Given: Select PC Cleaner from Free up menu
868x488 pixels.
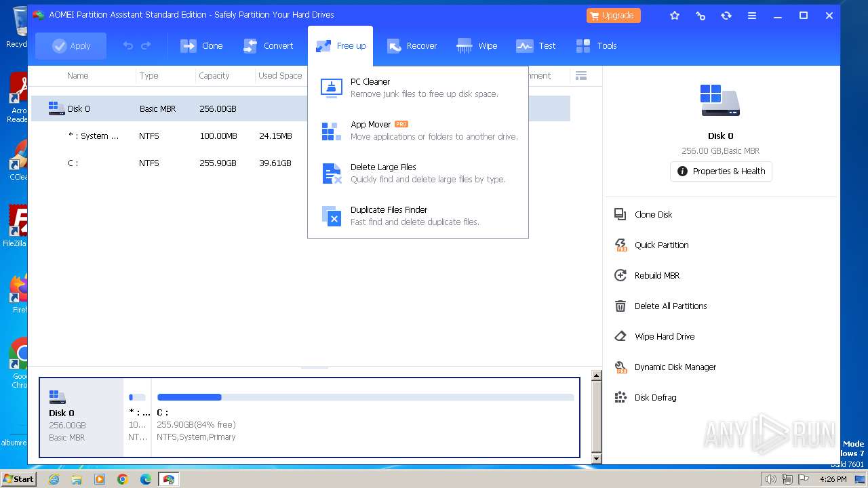Looking at the screenshot, I should [x=418, y=87].
